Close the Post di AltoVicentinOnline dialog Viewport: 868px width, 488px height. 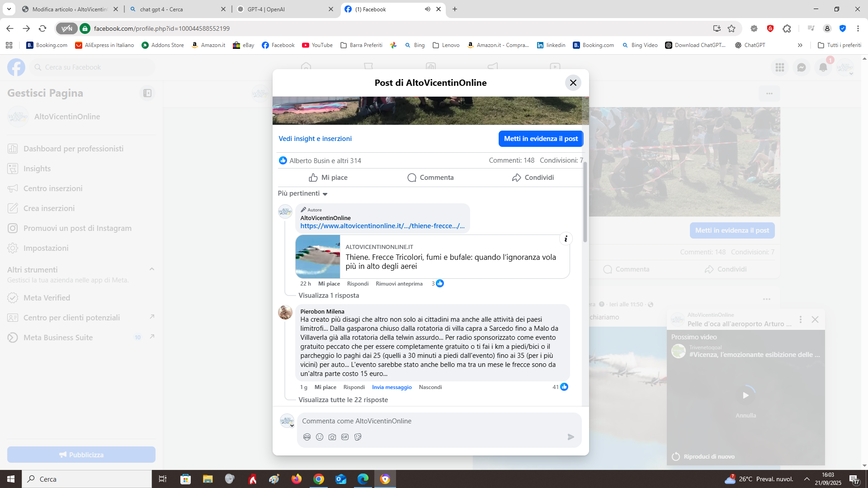(573, 83)
